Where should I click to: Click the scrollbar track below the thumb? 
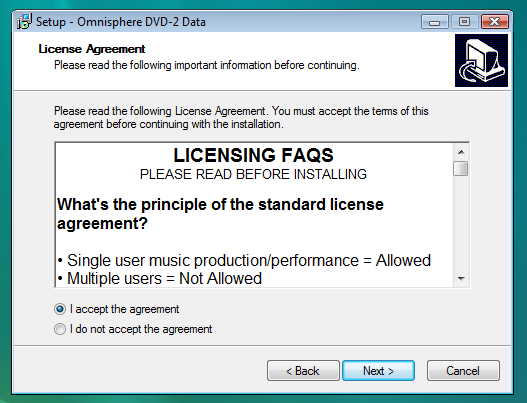(461, 224)
